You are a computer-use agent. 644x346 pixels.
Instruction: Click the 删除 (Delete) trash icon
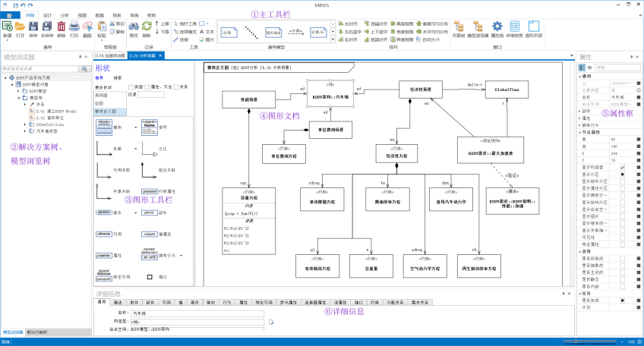61,27
